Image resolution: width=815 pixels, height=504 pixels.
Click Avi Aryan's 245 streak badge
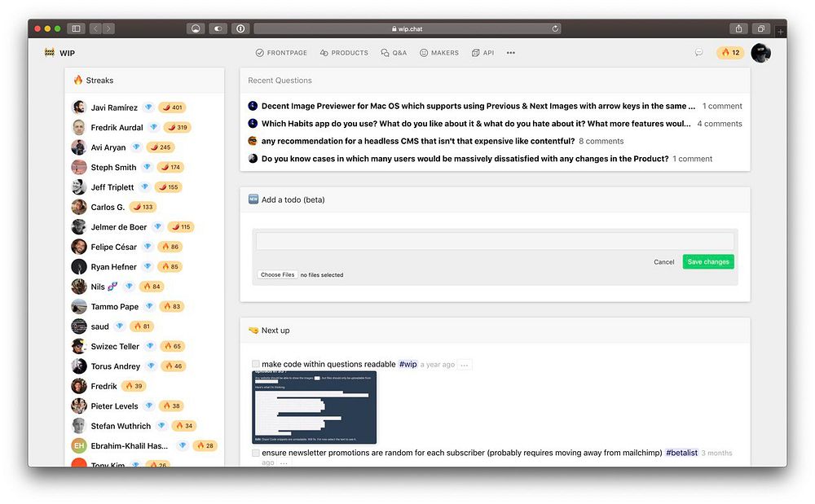pos(161,147)
